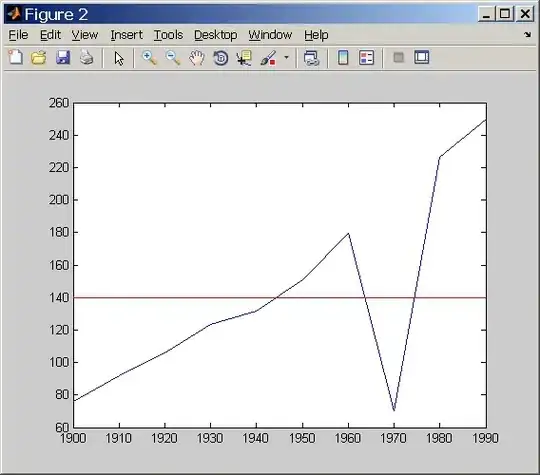
Task: Show Plot Tools and dock figure
Action: coord(422,57)
